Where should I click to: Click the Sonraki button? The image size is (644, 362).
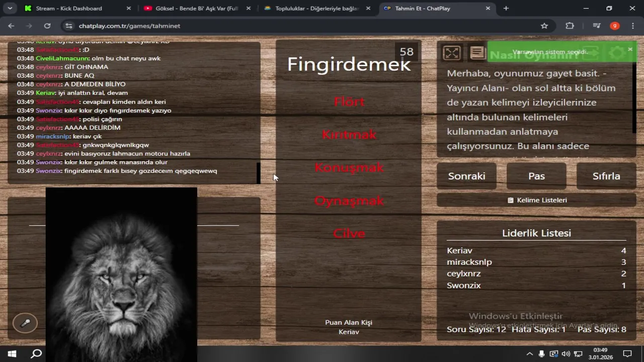pos(466,176)
